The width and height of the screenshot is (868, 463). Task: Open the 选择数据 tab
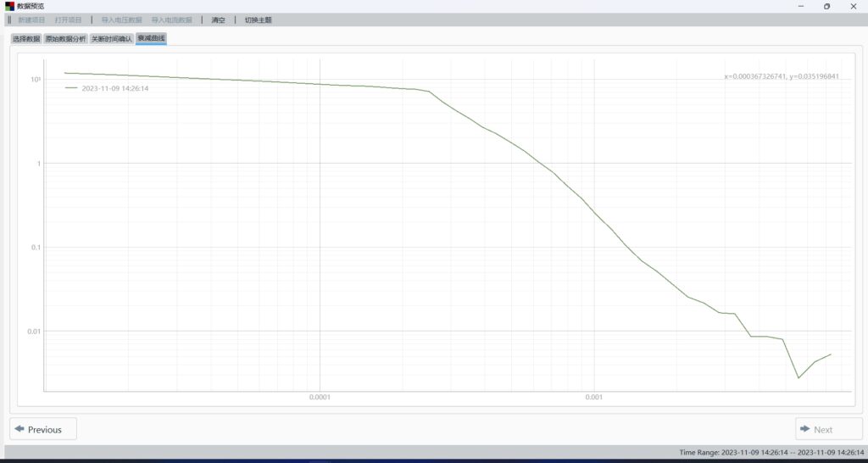26,39
